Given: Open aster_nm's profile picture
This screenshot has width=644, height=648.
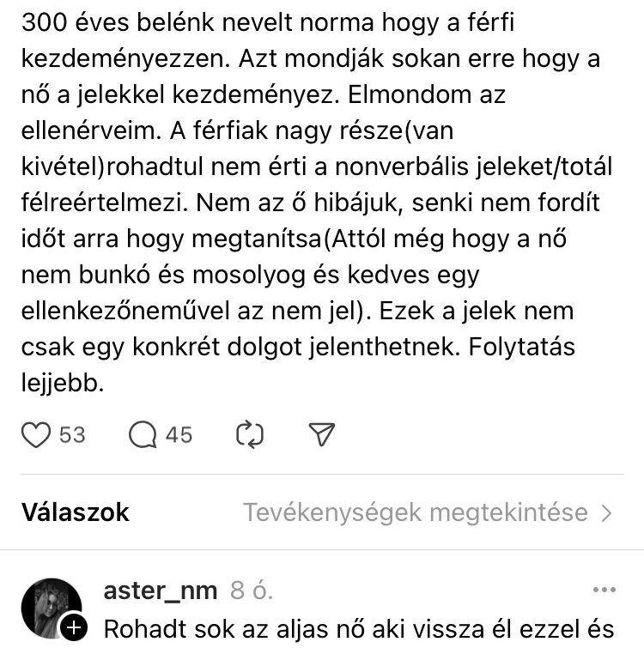Looking at the screenshot, I should pos(50,606).
